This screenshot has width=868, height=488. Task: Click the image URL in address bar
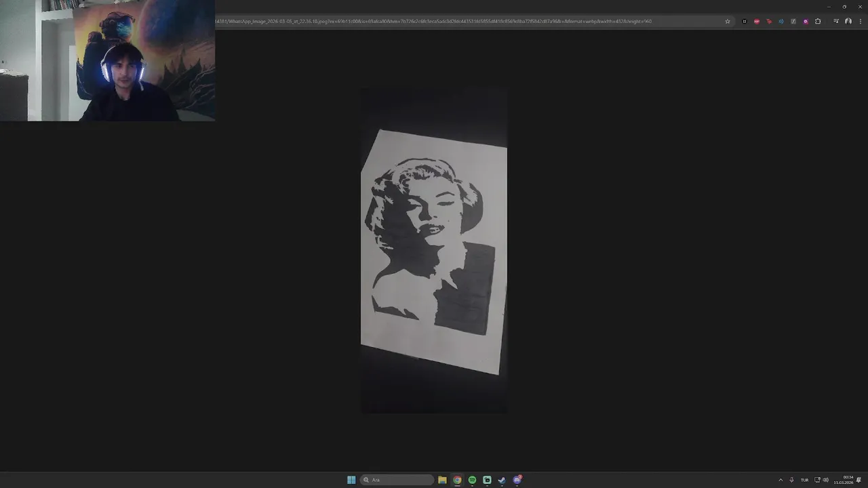pos(434,21)
